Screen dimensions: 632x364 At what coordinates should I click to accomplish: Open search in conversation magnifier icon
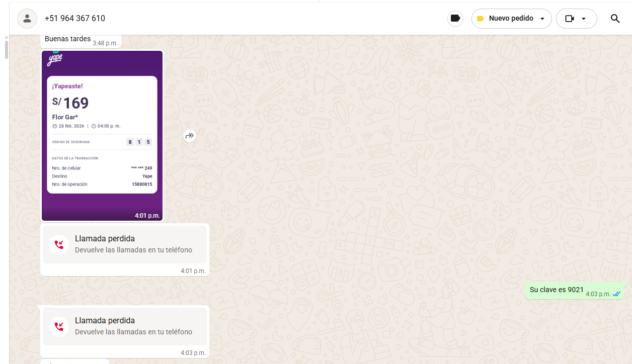[x=615, y=19]
